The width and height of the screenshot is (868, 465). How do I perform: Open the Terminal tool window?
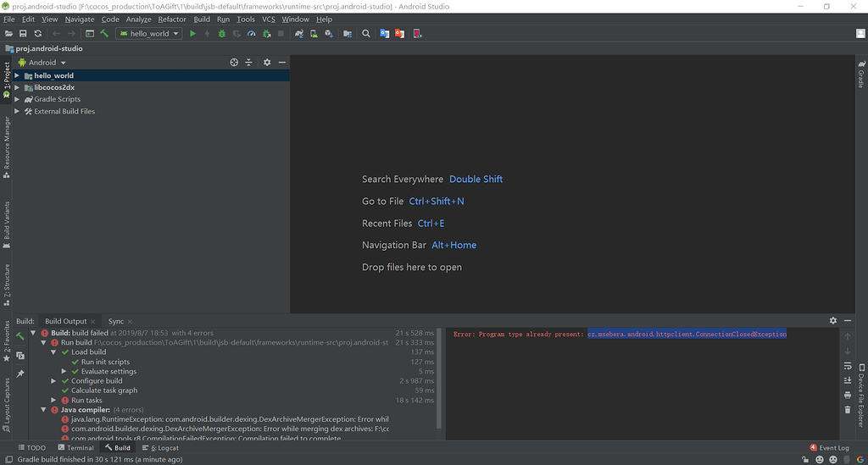(x=75, y=447)
